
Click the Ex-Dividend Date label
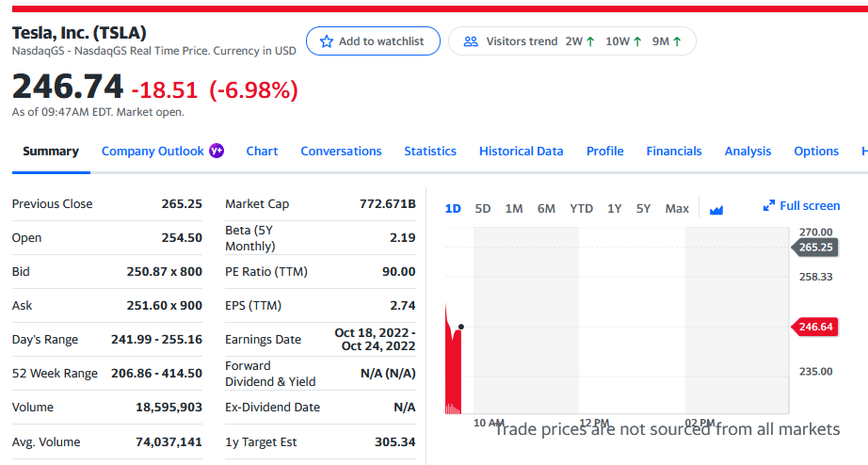tap(272, 407)
